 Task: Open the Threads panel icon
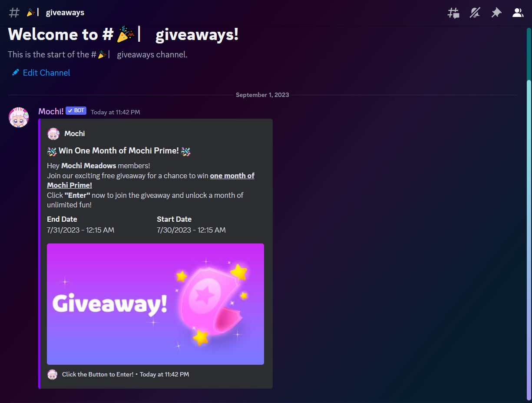click(x=453, y=13)
